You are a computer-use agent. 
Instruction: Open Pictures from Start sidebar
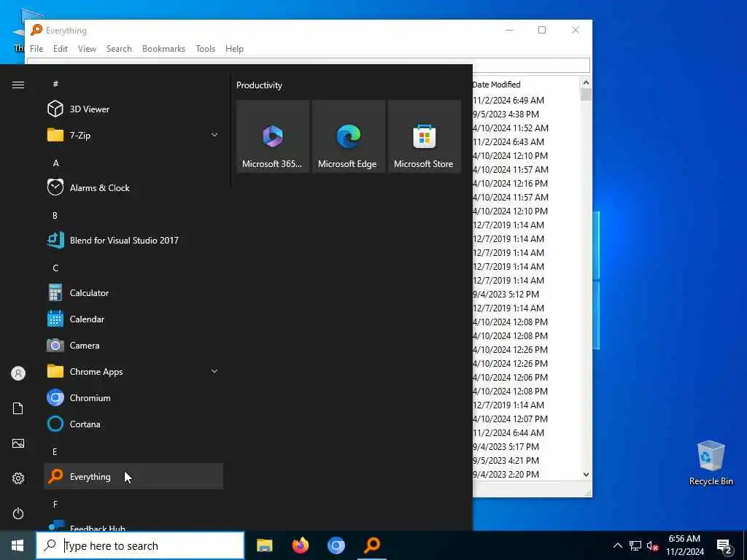(18, 443)
